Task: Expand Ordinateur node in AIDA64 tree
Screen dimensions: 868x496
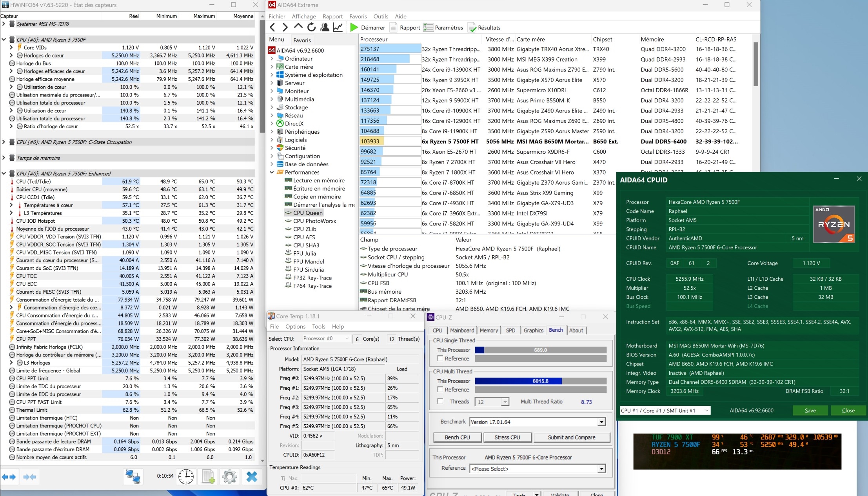Action: [x=272, y=59]
